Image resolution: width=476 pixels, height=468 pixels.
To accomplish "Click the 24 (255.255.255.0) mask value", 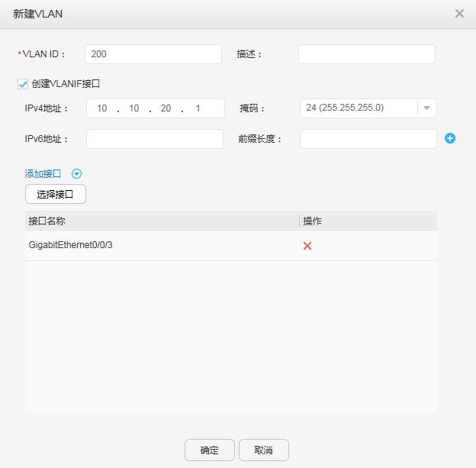I will click(345, 108).
